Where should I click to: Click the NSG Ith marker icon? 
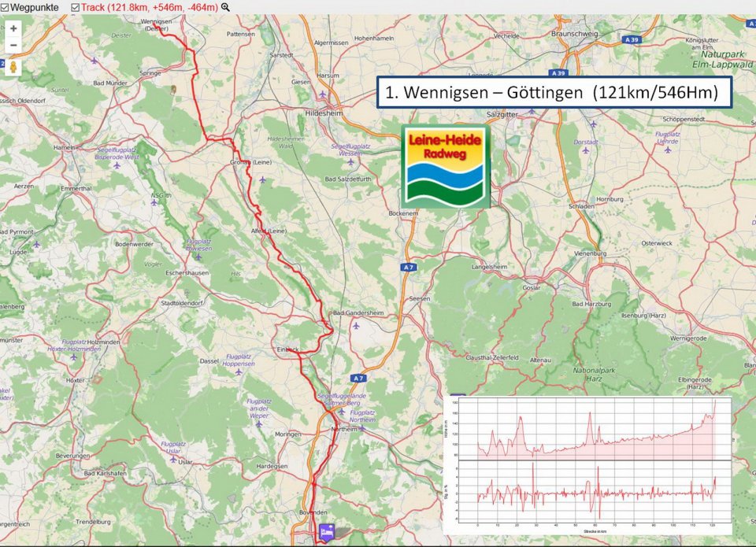(154, 203)
